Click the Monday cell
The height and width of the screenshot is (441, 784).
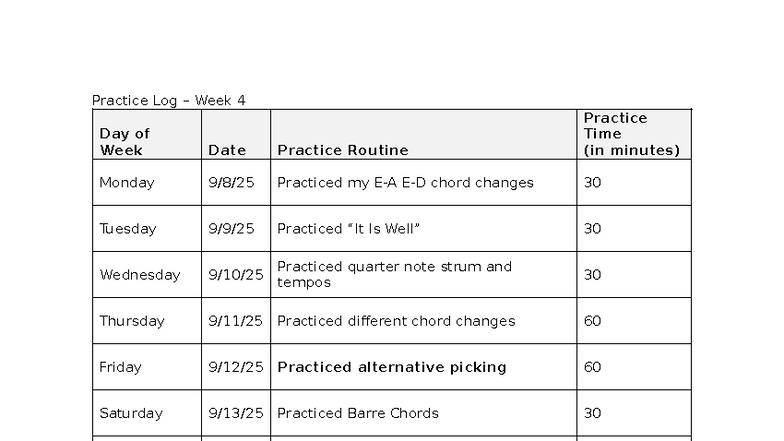point(127,183)
